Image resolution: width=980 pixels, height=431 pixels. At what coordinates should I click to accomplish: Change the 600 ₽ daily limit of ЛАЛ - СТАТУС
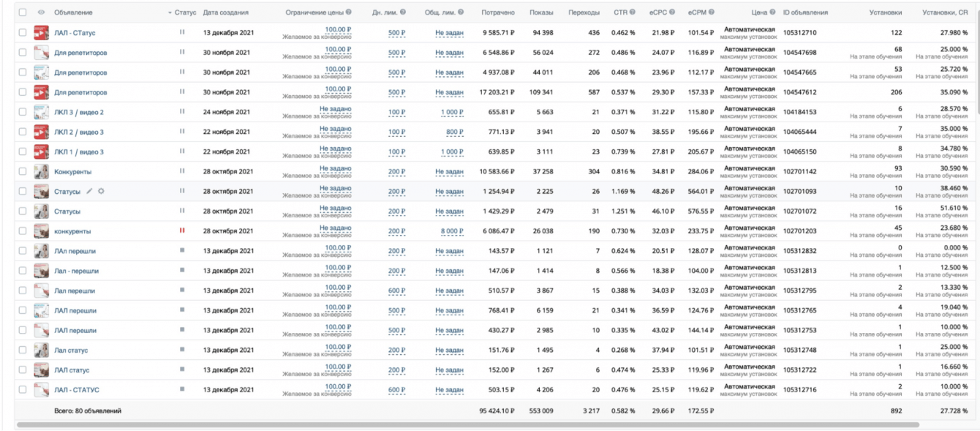[397, 390]
